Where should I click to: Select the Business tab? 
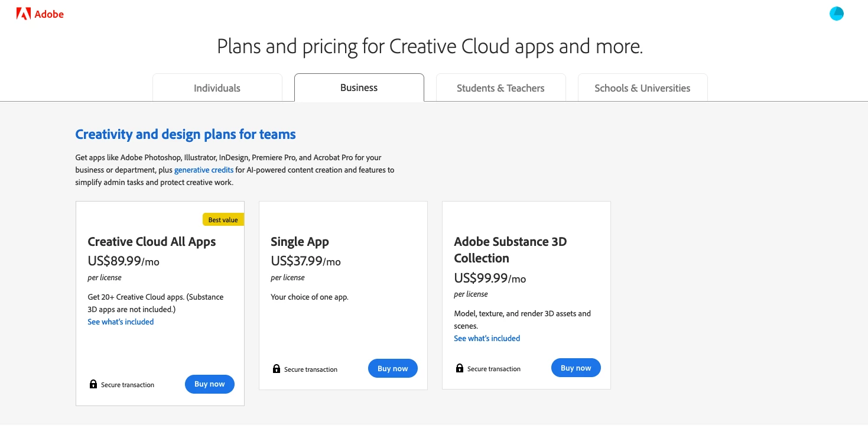pos(359,87)
